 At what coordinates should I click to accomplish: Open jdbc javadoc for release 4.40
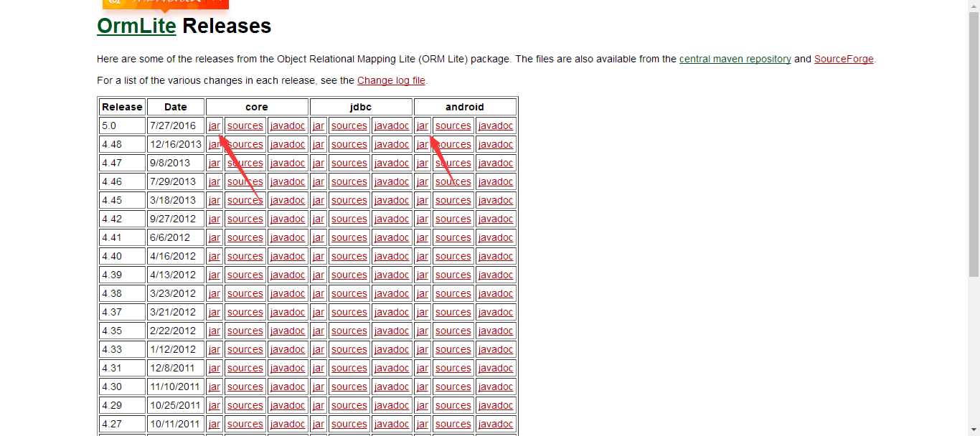click(392, 256)
